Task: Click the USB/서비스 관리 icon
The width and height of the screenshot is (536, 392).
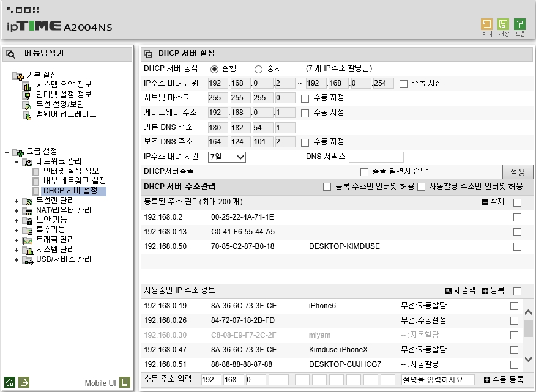Action: coord(28,260)
